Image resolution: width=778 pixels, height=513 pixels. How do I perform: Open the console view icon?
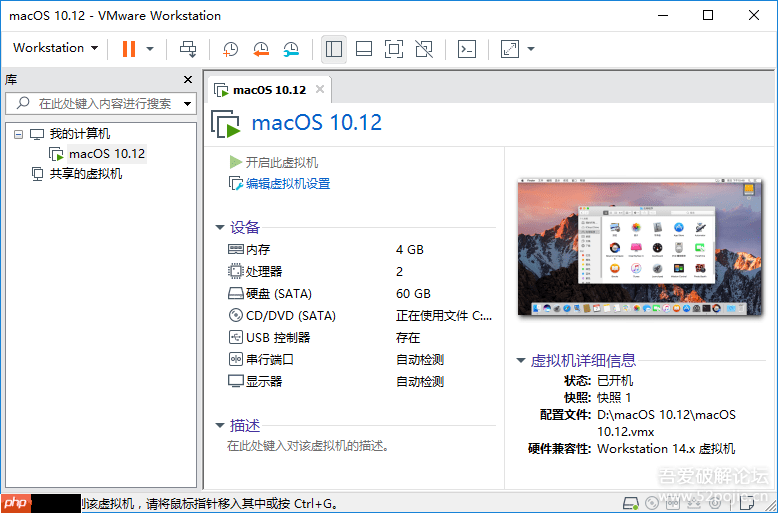click(x=467, y=49)
